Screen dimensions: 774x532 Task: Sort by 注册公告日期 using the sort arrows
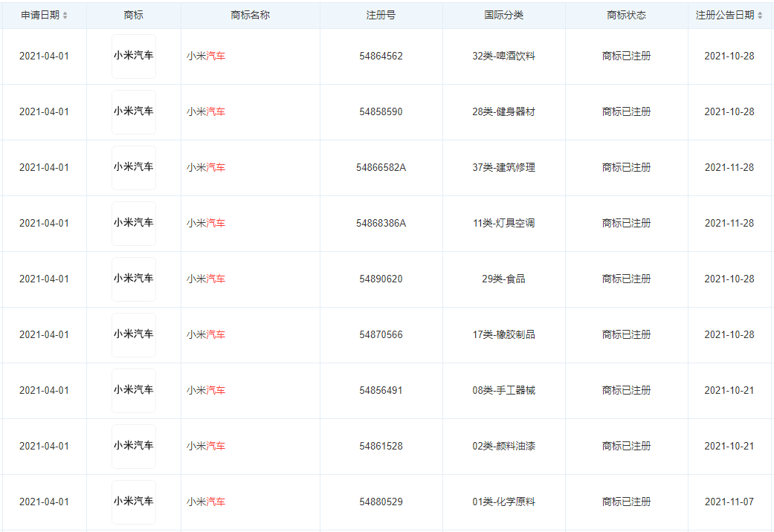[760, 16]
